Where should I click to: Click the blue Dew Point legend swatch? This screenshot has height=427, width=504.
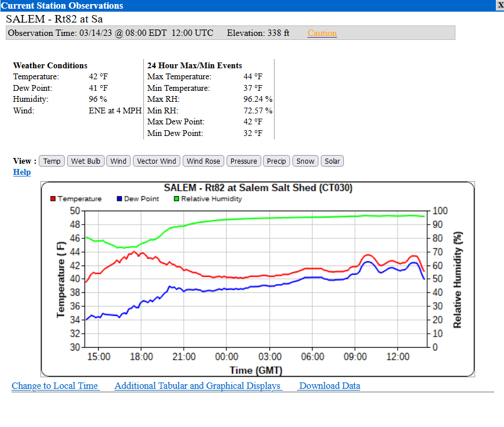click(x=119, y=198)
